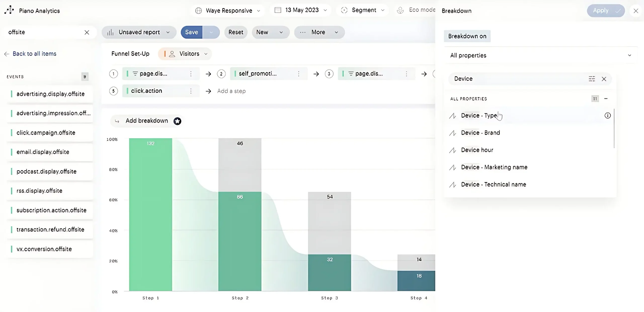Click the Reset button
This screenshot has height=312, width=644.
pyautogui.click(x=235, y=32)
